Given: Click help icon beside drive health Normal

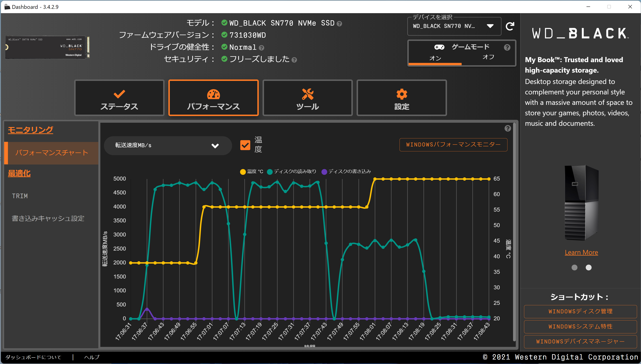Looking at the screenshot, I should [261, 48].
